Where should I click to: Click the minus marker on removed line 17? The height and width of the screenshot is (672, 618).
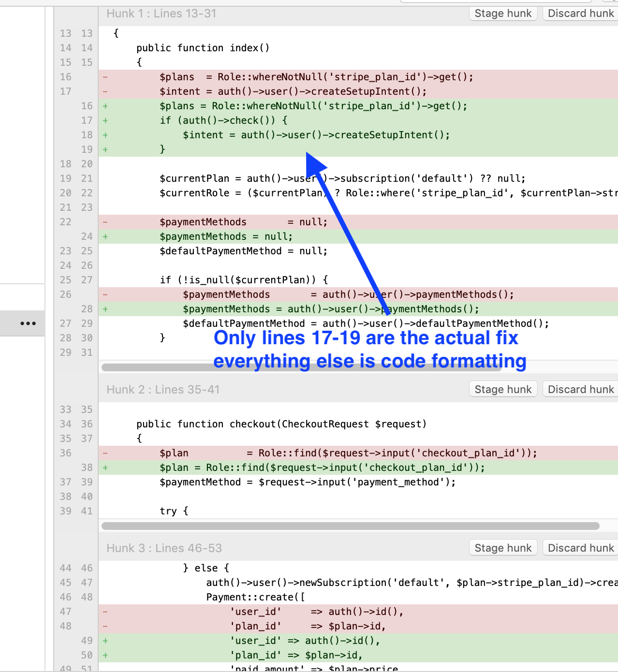tap(105, 91)
